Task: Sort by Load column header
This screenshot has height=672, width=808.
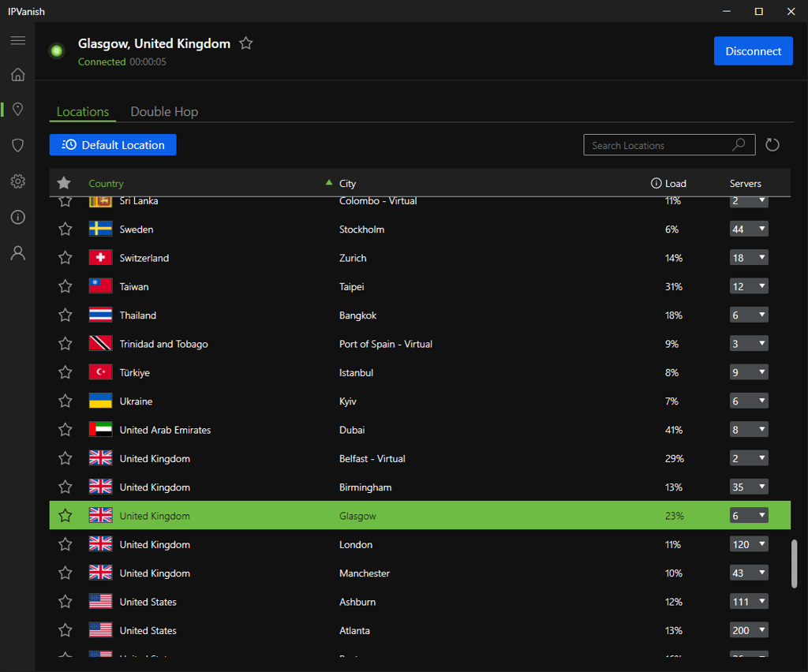Action: (675, 183)
